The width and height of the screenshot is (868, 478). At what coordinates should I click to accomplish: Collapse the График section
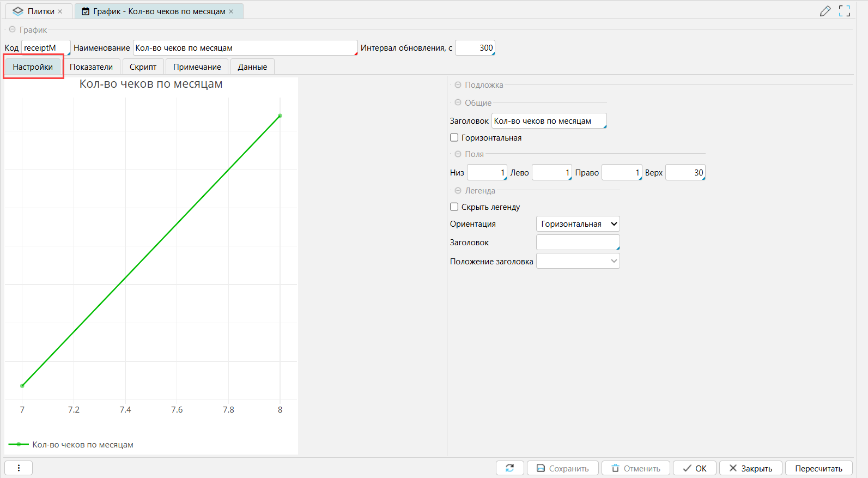[12, 30]
